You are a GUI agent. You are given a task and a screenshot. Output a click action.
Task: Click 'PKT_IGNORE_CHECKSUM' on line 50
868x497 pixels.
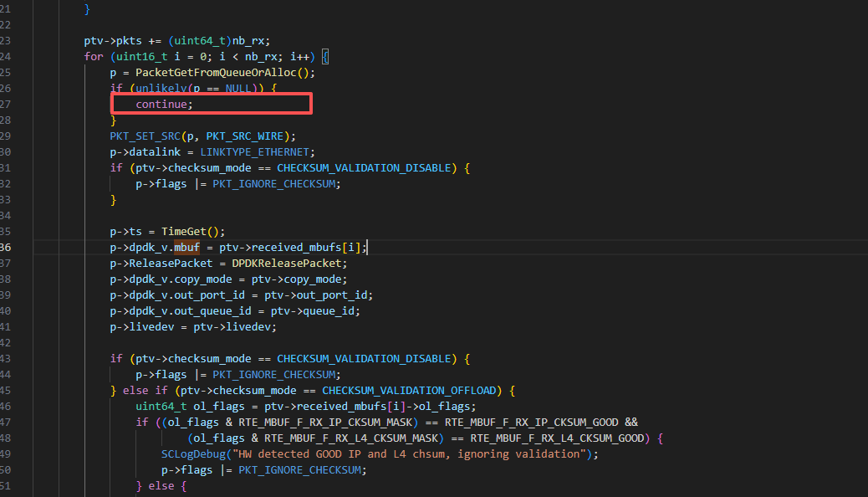[x=300, y=470]
